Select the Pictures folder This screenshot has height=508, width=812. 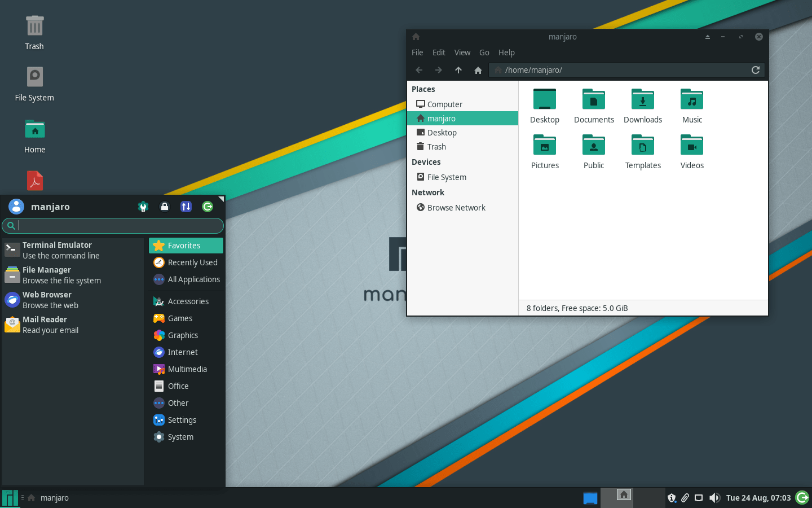click(545, 152)
